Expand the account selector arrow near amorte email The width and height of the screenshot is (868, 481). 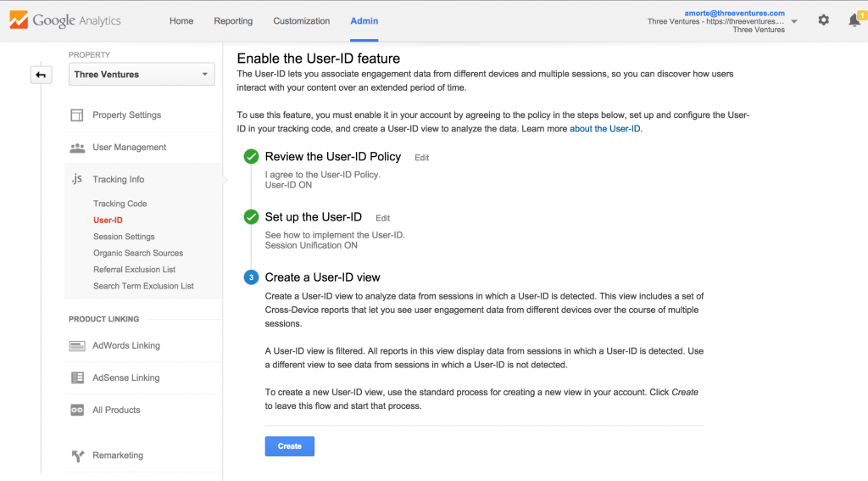pos(794,21)
